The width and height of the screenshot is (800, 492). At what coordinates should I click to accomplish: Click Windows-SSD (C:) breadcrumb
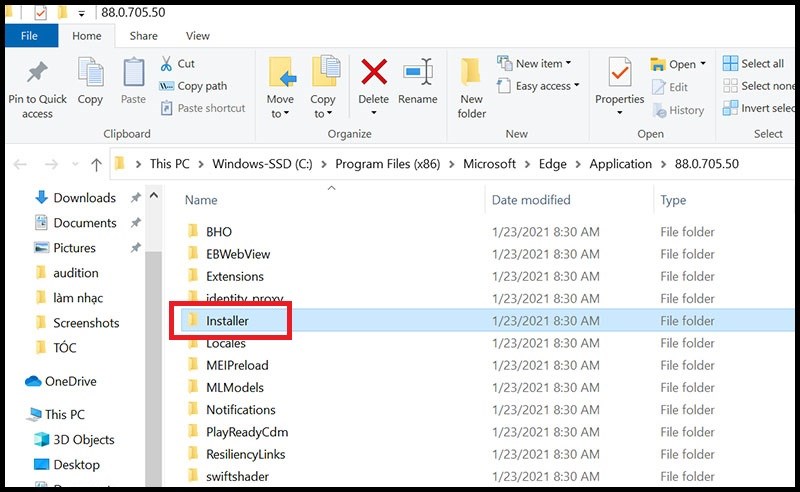262,164
